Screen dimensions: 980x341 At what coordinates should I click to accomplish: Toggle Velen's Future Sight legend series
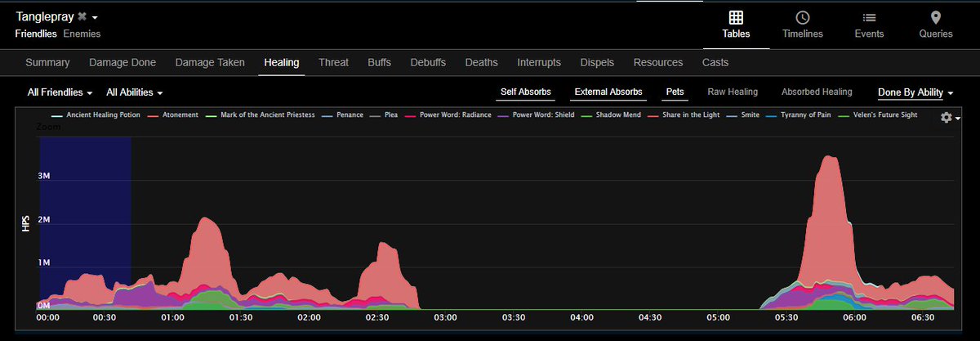pyautogui.click(x=877, y=115)
